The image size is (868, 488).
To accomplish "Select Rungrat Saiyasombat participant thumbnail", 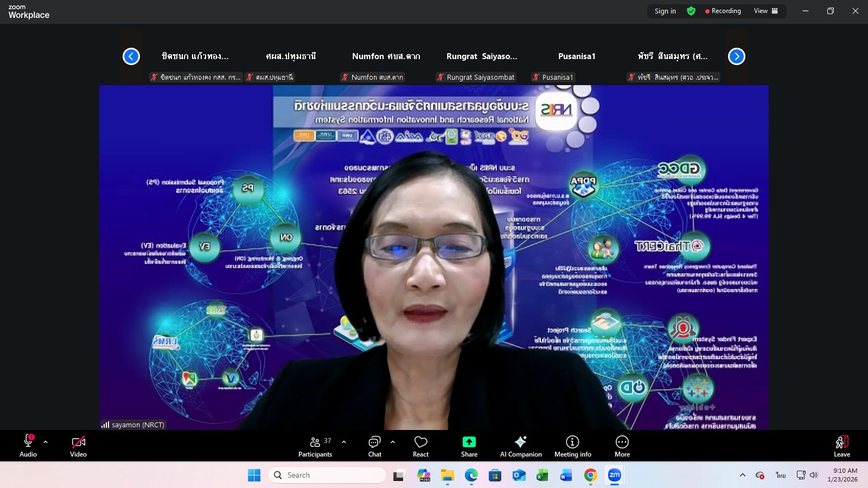I will (482, 57).
